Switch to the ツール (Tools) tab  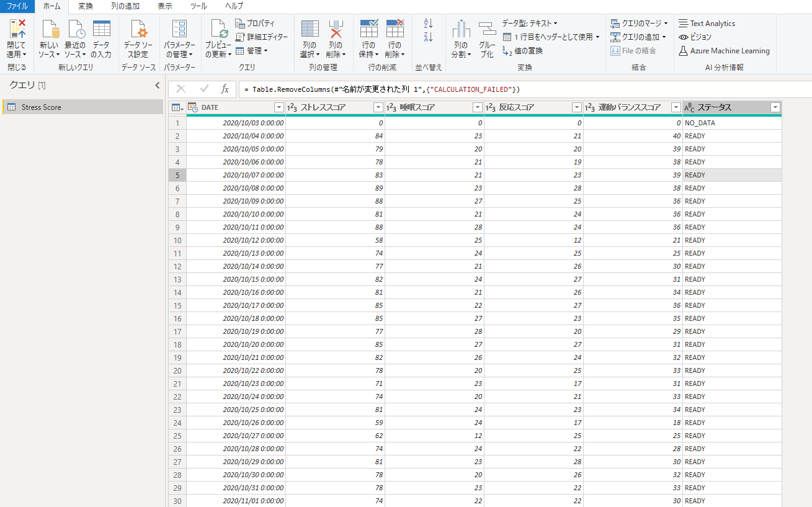tap(199, 6)
